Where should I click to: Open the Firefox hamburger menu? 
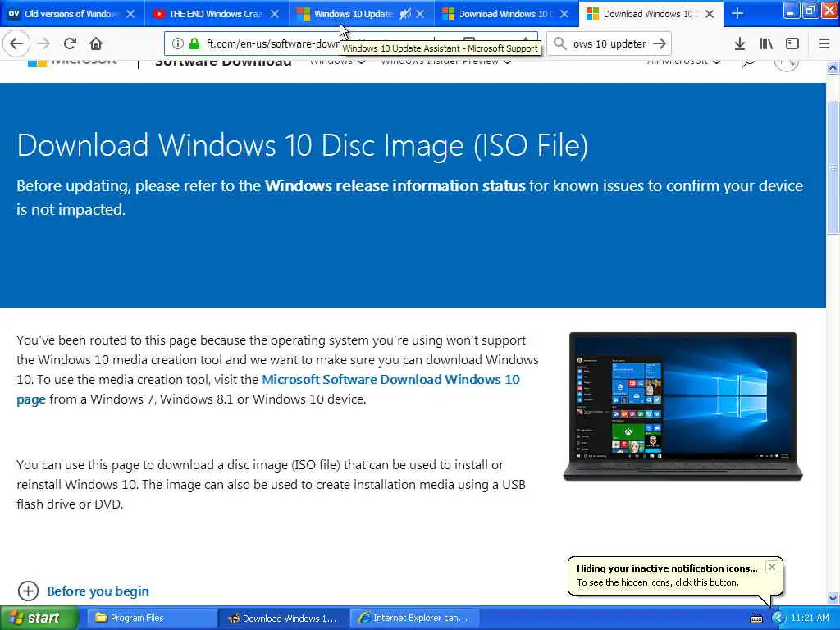click(824, 43)
